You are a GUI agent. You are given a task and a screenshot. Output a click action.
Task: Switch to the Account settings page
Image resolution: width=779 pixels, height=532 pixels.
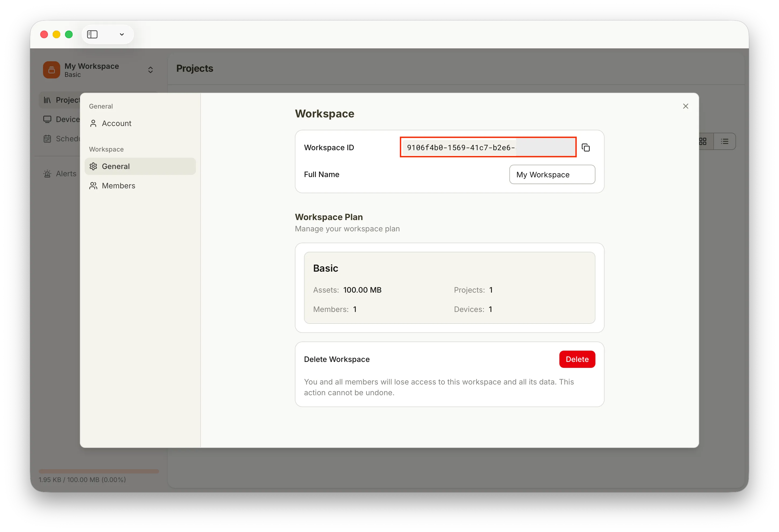pyautogui.click(x=116, y=123)
